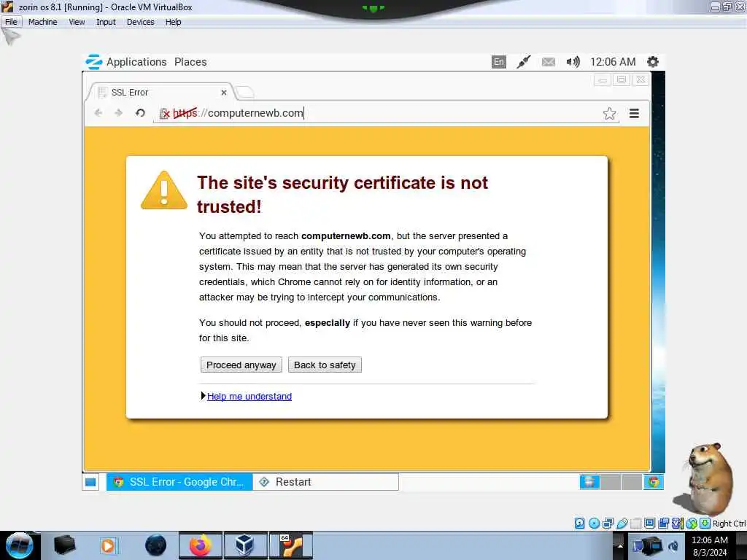Click the volume speaker icon in Zorin panel

click(x=573, y=62)
